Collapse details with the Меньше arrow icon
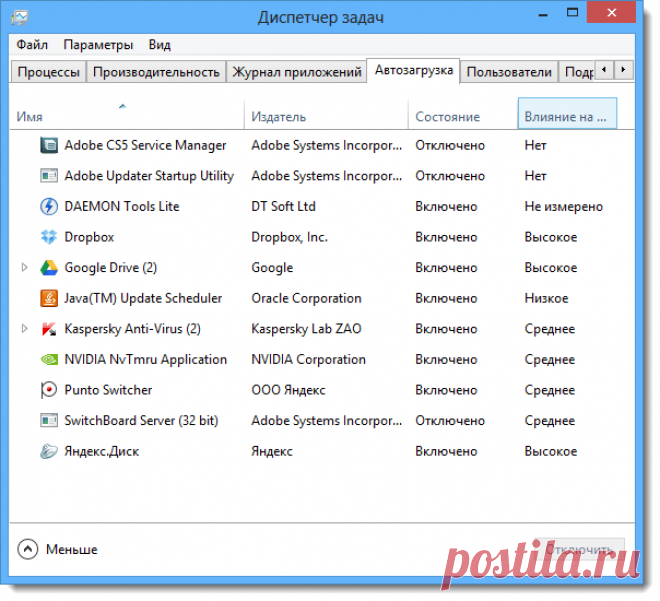660x601 pixels. tap(28, 549)
